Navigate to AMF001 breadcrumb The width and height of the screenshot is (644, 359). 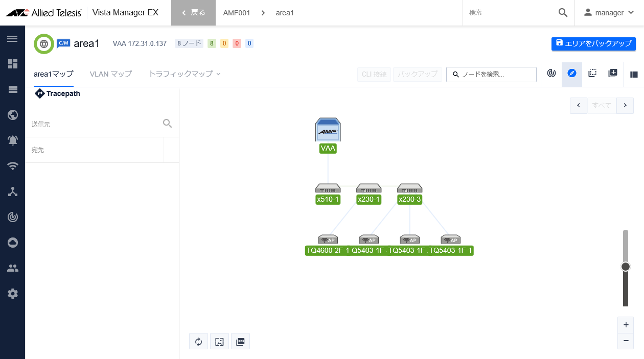(237, 13)
